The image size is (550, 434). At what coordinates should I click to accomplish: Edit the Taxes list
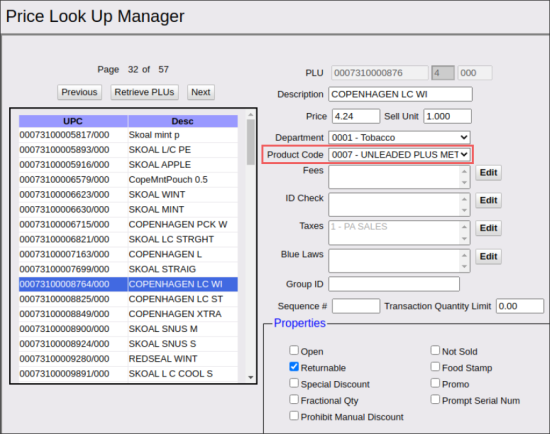(488, 228)
